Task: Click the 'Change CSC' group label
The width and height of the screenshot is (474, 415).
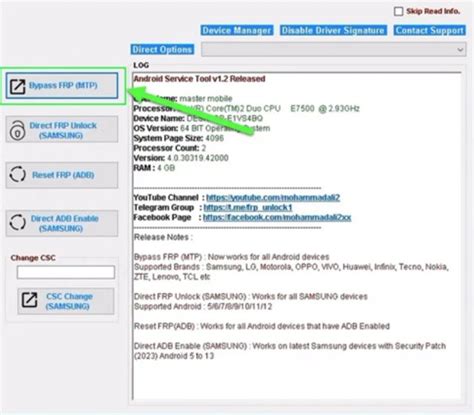Action: (33, 258)
